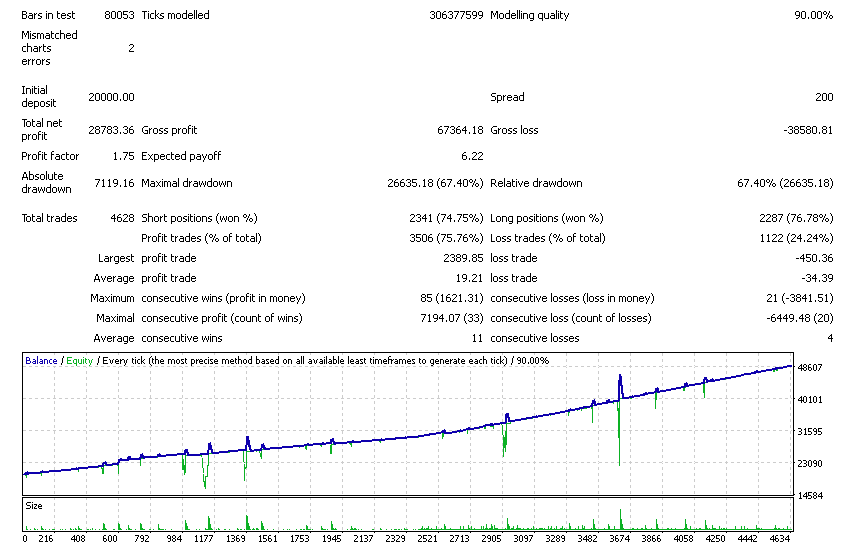This screenshot has height=549, width=845.
Task: Click the Size label in the lower chart panel
Action: coord(35,506)
